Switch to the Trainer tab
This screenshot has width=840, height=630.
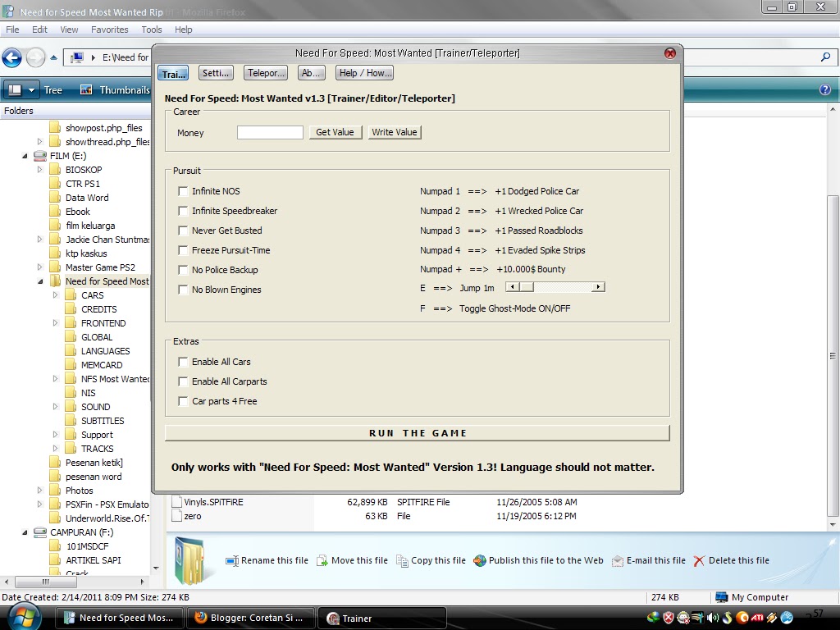[x=173, y=73]
